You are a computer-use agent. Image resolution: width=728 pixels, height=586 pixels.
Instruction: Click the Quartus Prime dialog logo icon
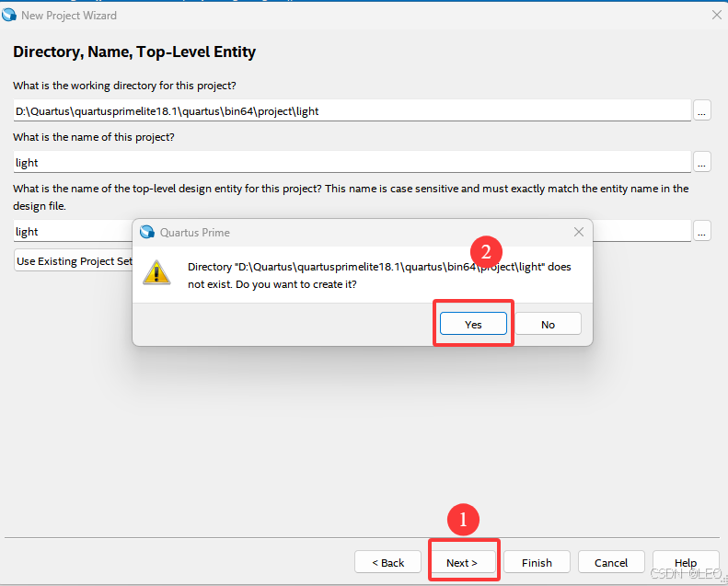[147, 232]
